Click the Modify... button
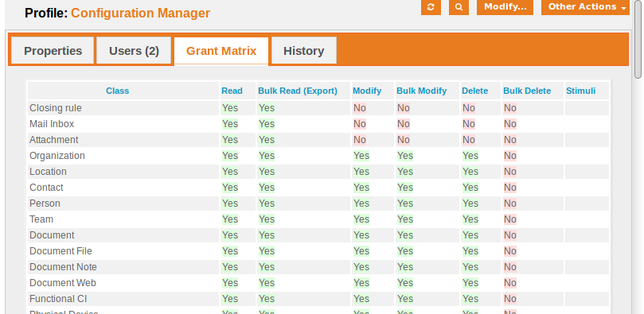Image resolution: width=644 pixels, height=314 pixels. coord(505,7)
